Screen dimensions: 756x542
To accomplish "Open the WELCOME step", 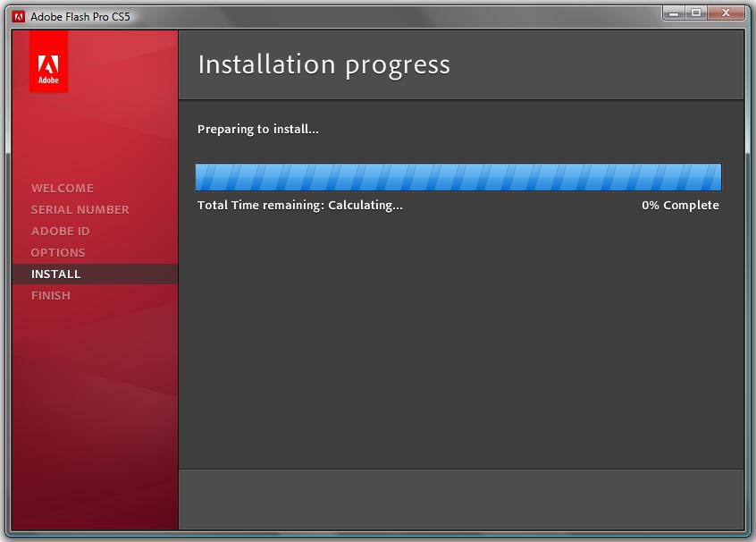I will tap(62, 188).
